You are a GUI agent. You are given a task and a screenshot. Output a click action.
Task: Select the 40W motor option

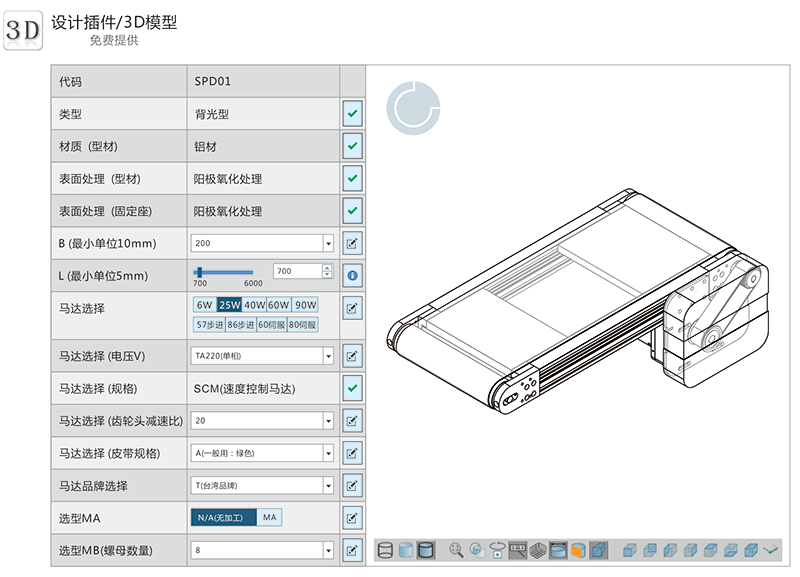tap(255, 305)
